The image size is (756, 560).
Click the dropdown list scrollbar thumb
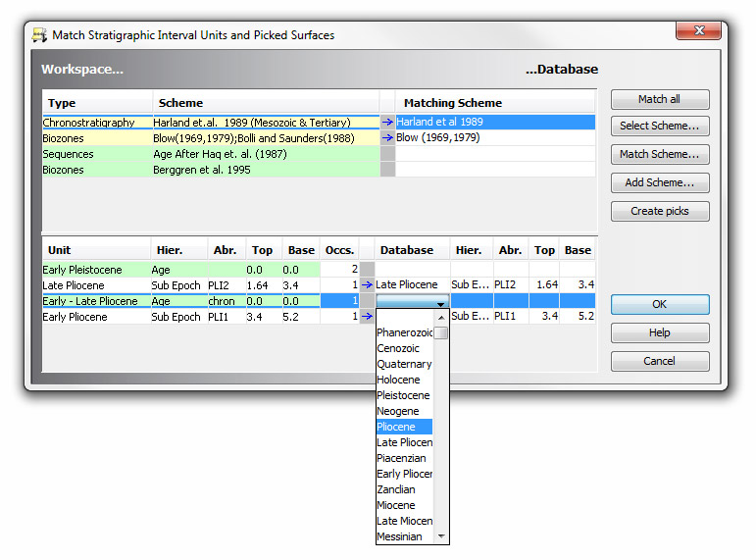click(x=440, y=332)
